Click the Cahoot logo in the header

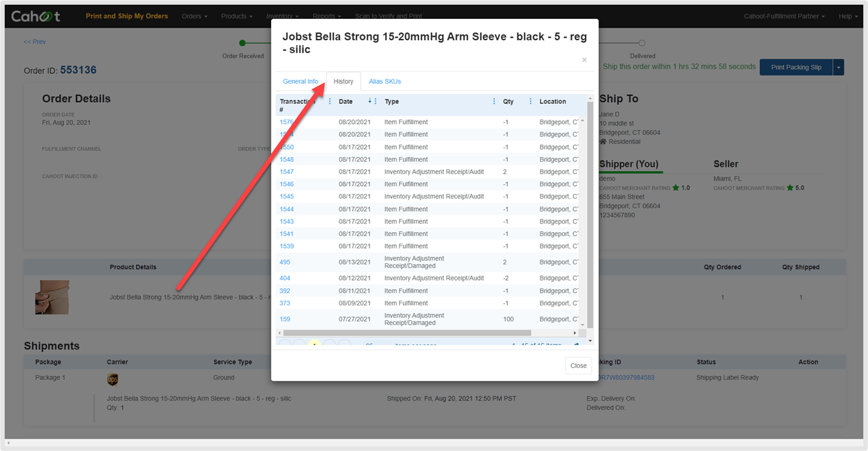(36, 16)
